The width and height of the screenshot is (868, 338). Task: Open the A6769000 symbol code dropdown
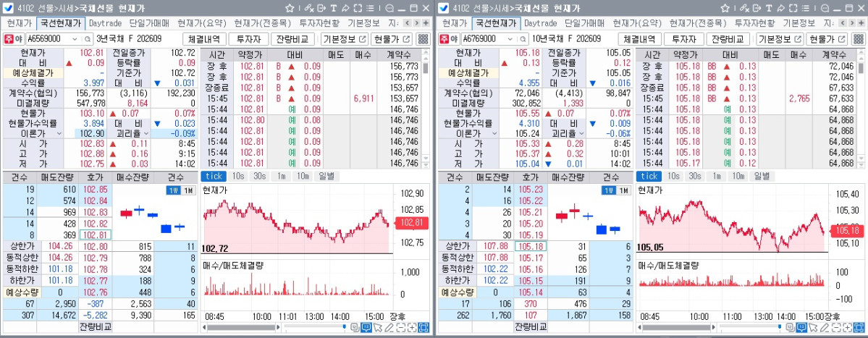[x=510, y=39]
